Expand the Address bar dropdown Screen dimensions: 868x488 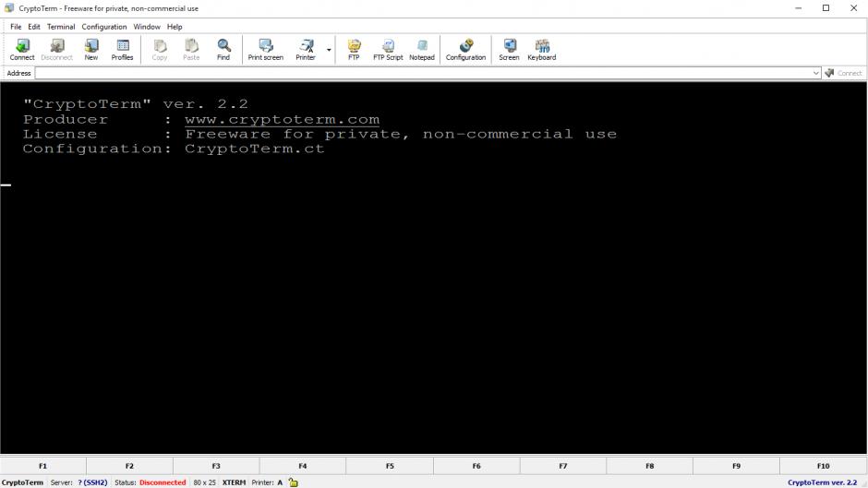816,73
